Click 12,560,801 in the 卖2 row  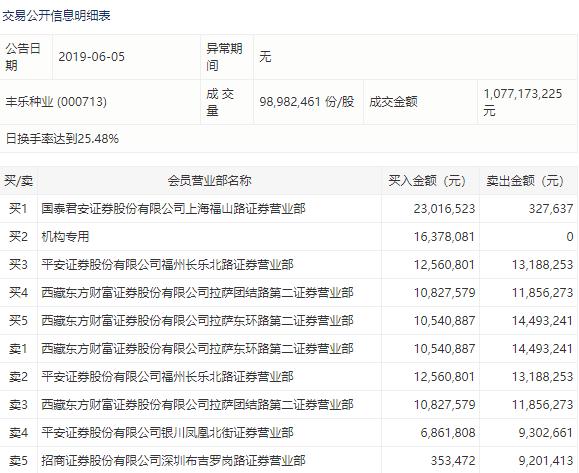[444, 377]
